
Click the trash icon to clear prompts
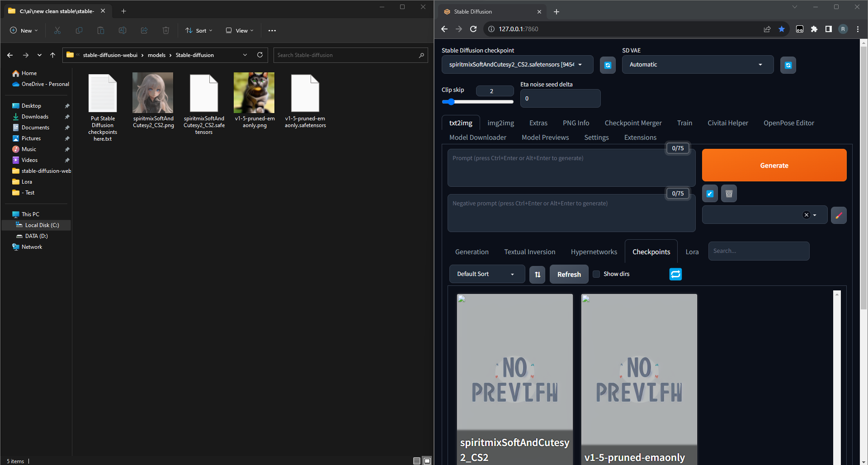pyautogui.click(x=728, y=193)
